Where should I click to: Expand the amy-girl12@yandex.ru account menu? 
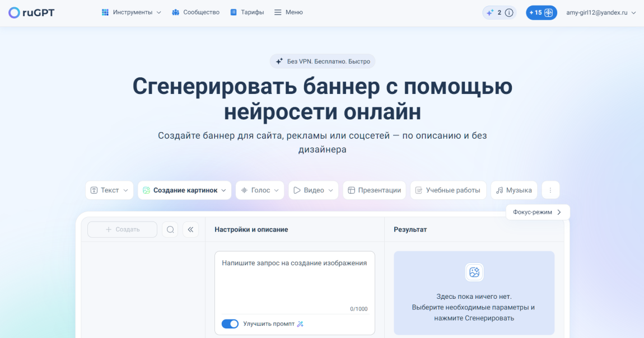tap(601, 13)
